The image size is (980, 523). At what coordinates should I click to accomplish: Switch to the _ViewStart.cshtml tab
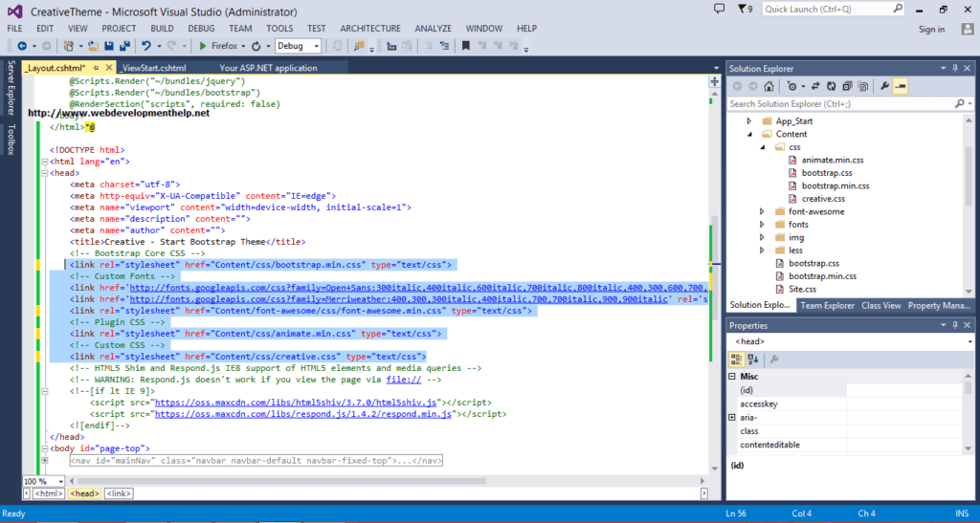[154, 68]
